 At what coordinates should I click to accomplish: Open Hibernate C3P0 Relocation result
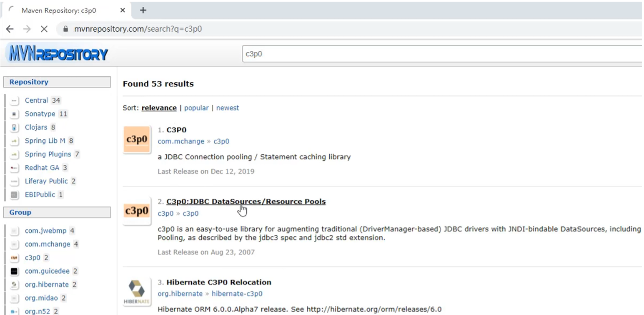coord(219,282)
